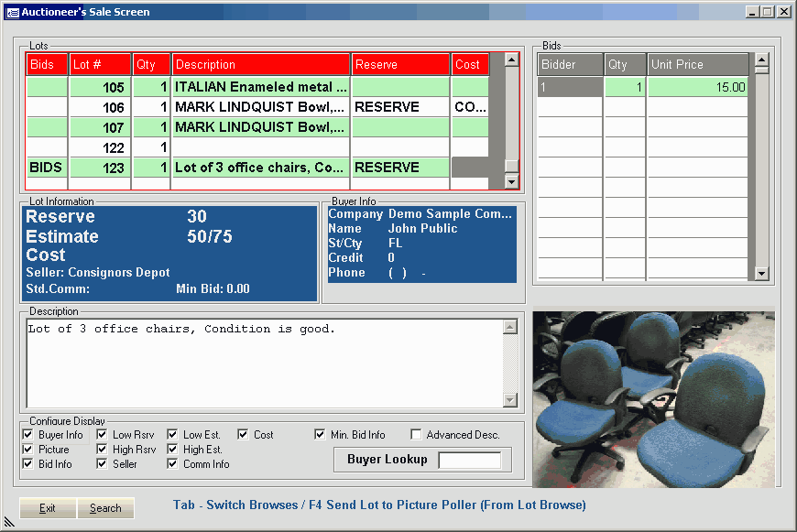Click the Lot of 3 office chairs cell
This screenshot has height=532, width=797.
pyautogui.click(x=261, y=168)
